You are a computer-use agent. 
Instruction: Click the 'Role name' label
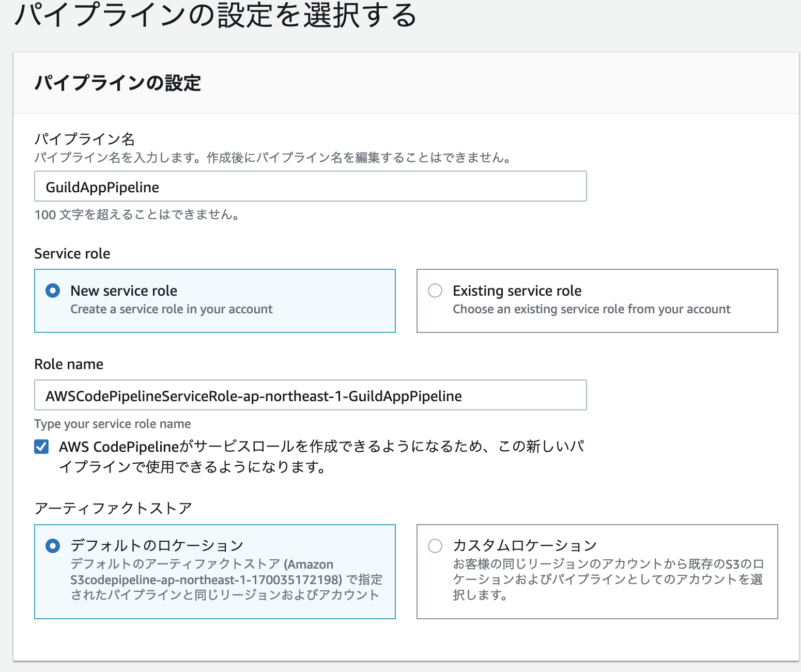69,364
